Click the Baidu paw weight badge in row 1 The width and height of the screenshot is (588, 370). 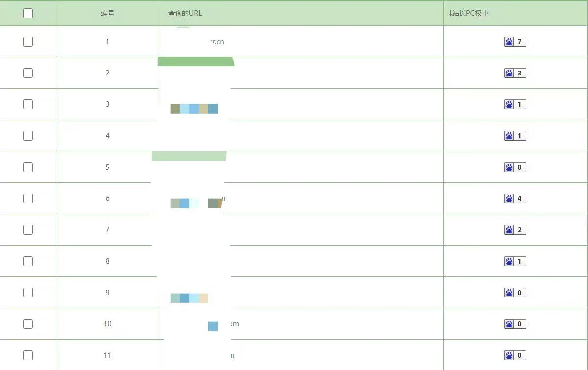(x=515, y=42)
